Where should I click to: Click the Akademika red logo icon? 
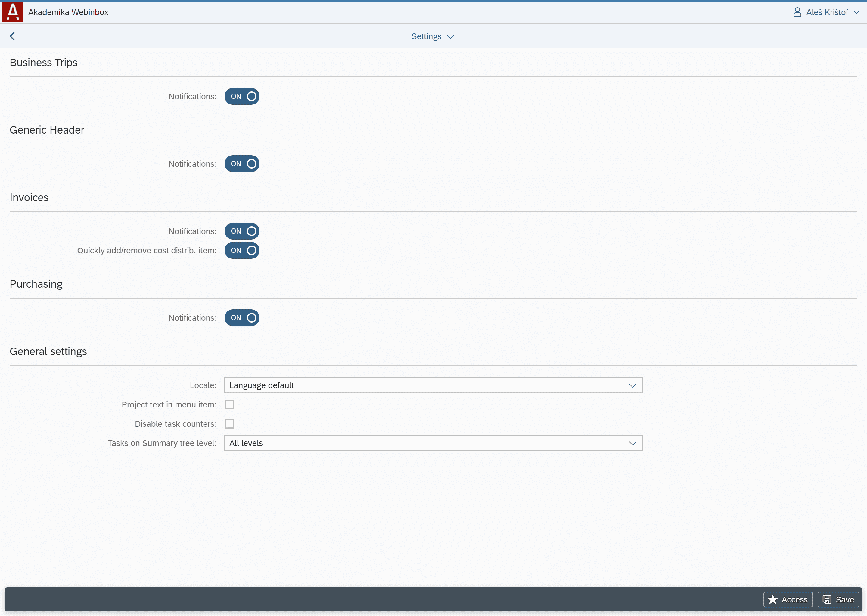13,12
